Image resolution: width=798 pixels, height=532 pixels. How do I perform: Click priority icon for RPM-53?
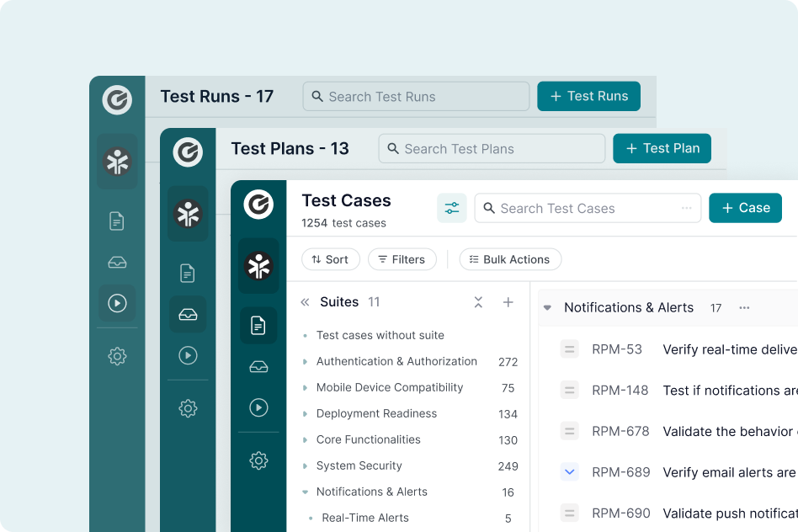pyautogui.click(x=570, y=349)
